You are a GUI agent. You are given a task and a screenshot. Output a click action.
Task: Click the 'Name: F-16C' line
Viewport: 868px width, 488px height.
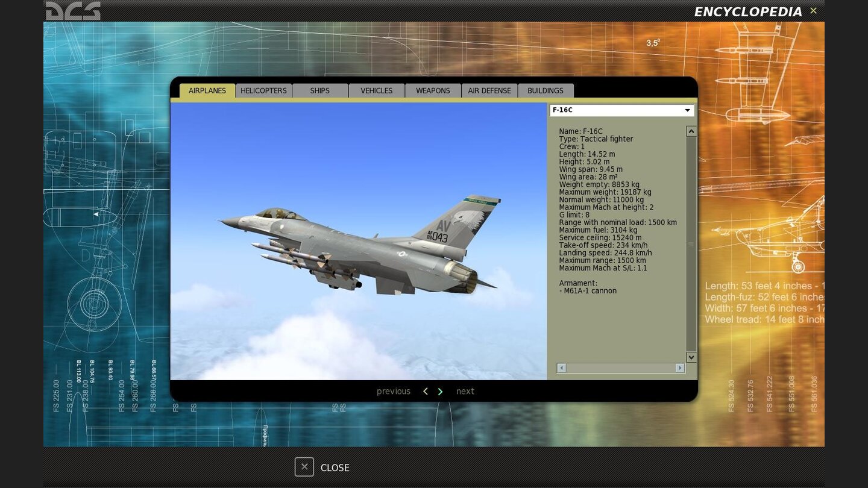[x=580, y=131]
